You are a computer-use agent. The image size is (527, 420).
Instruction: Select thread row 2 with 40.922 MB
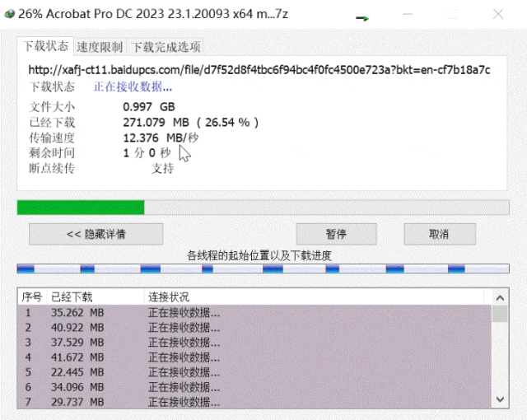(254, 328)
